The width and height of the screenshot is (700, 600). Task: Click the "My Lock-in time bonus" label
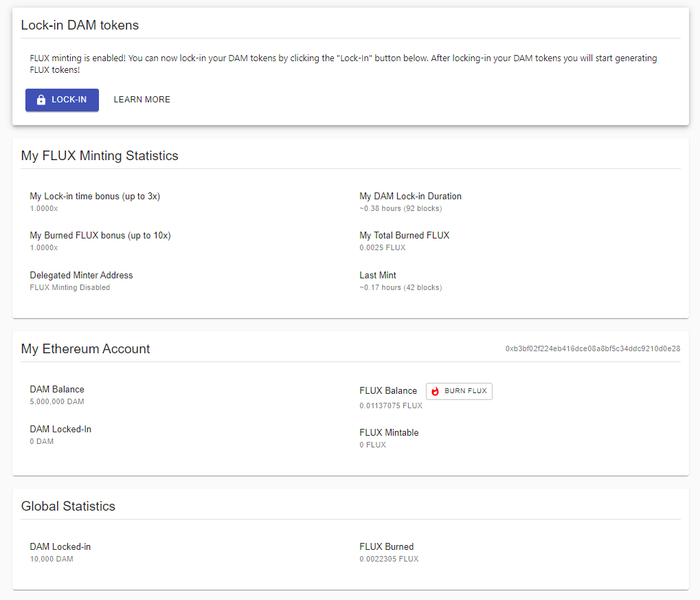pyautogui.click(x=95, y=197)
